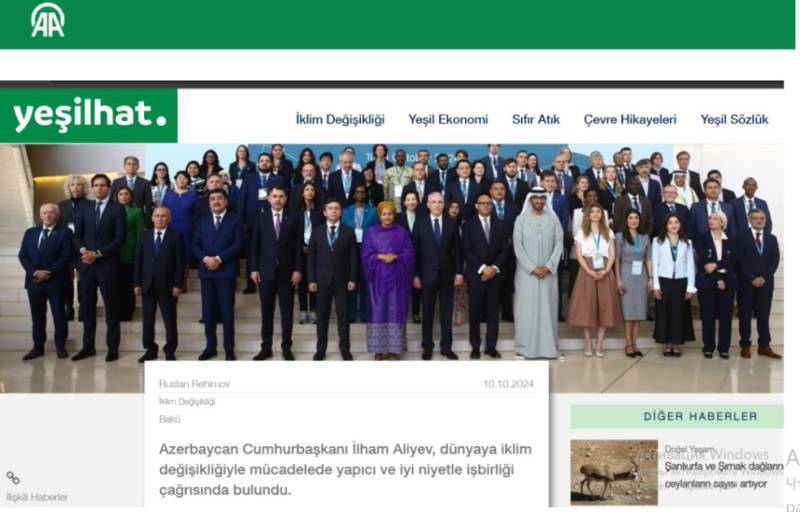Click the Bakü location label

pos(169,419)
